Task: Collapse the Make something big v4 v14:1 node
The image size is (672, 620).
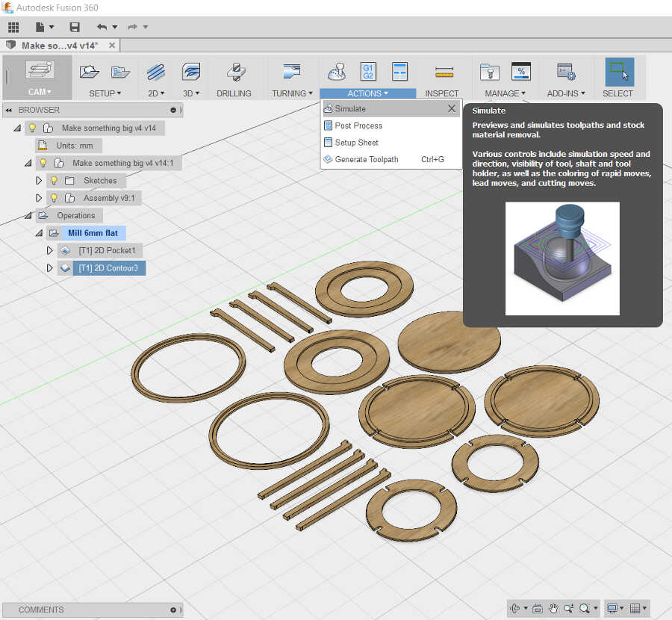Action: [28, 163]
